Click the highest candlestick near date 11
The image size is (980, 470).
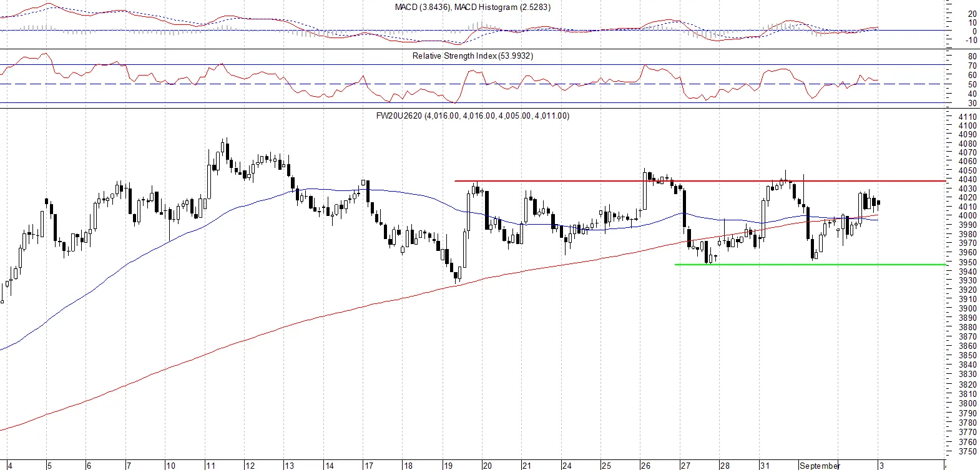[x=223, y=146]
